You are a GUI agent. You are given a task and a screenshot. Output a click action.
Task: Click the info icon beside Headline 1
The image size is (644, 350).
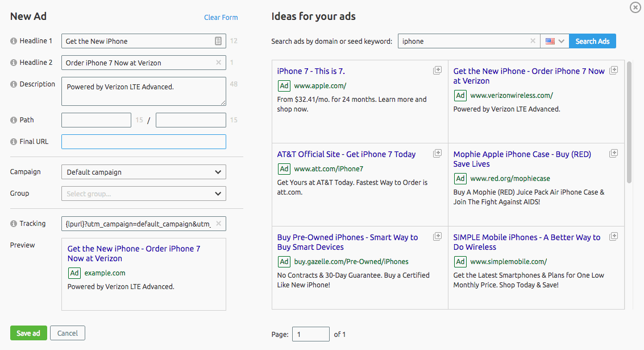(14, 41)
